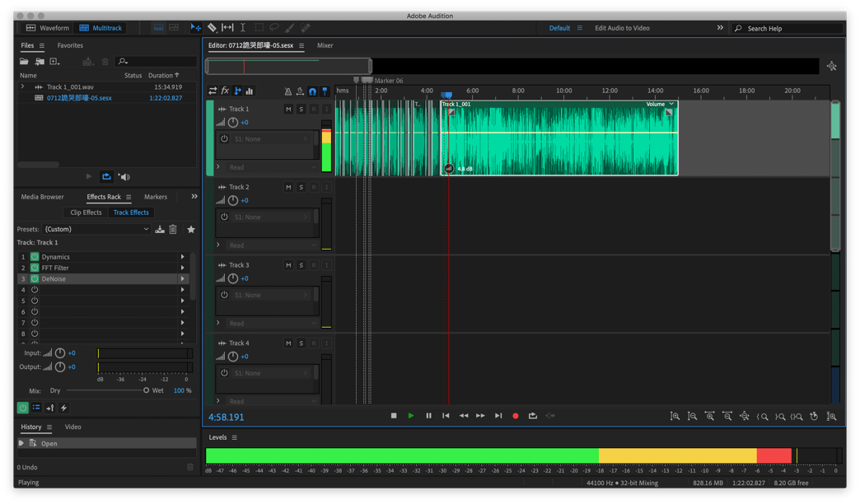Toggle the metronome icon

coord(288,91)
